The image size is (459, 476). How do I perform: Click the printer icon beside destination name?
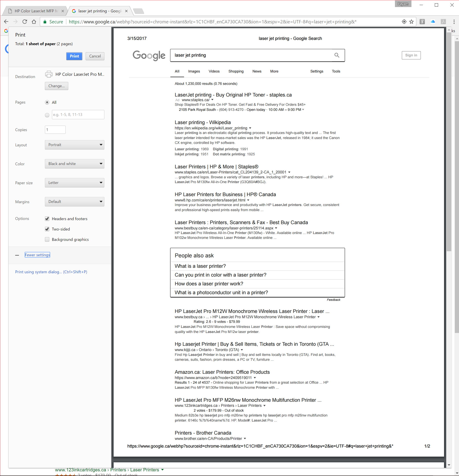tap(49, 74)
